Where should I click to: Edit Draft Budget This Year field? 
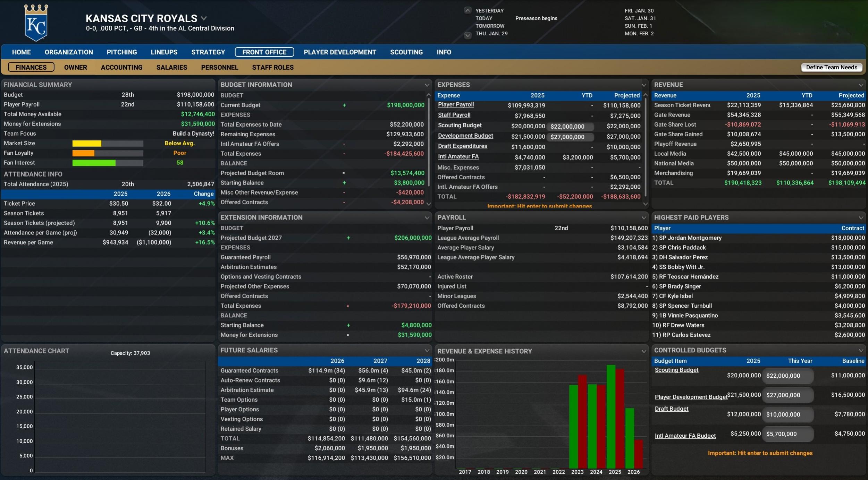(788, 415)
